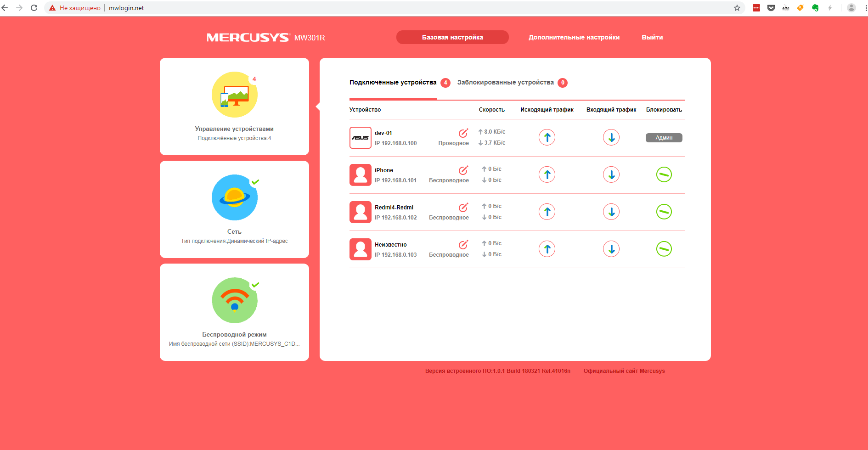This screenshot has width=868, height=450.
Task: Open the Сеть planet icon card
Action: tap(235, 197)
